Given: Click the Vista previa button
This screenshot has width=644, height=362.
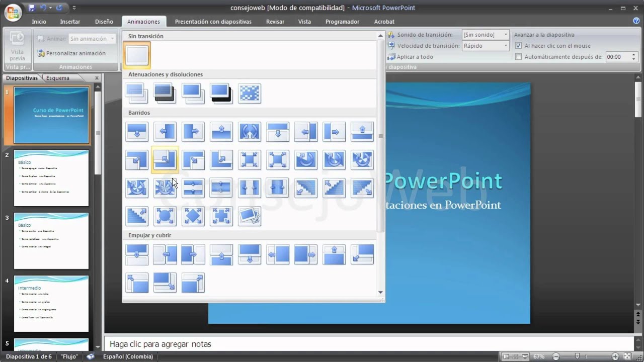Looking at the screenshot, I should (17, 47).
